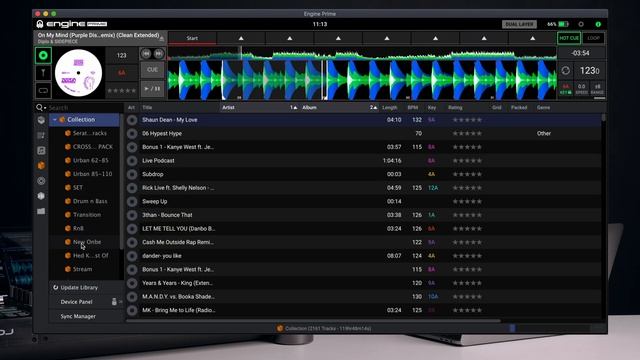The width and height of the screenshot is (640, 360).
Task: Toggle the play/pause button
Action: tap(152, 89)
